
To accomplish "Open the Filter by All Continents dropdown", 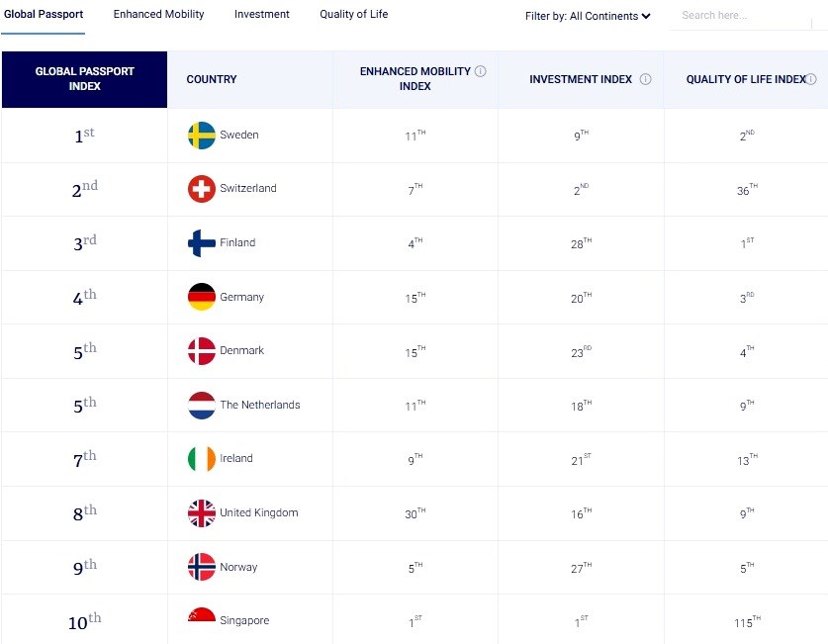I will pyautogui.click(x=588, y=17).
